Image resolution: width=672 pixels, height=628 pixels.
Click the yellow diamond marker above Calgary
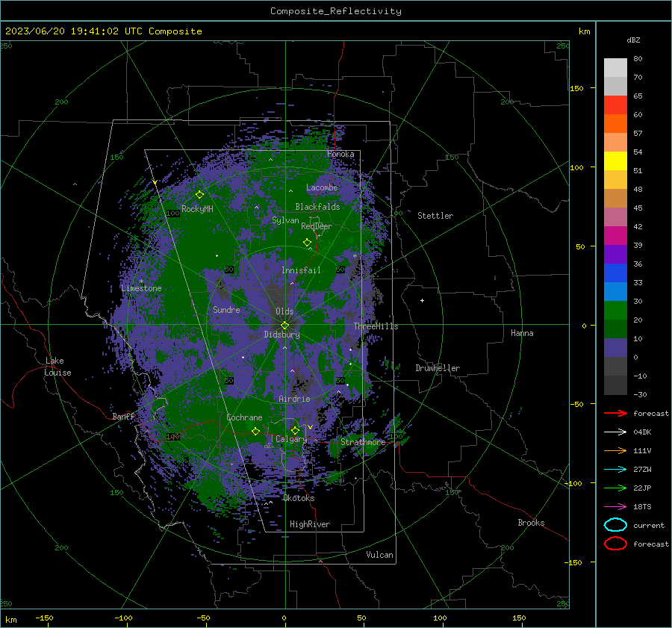(295, 430)
